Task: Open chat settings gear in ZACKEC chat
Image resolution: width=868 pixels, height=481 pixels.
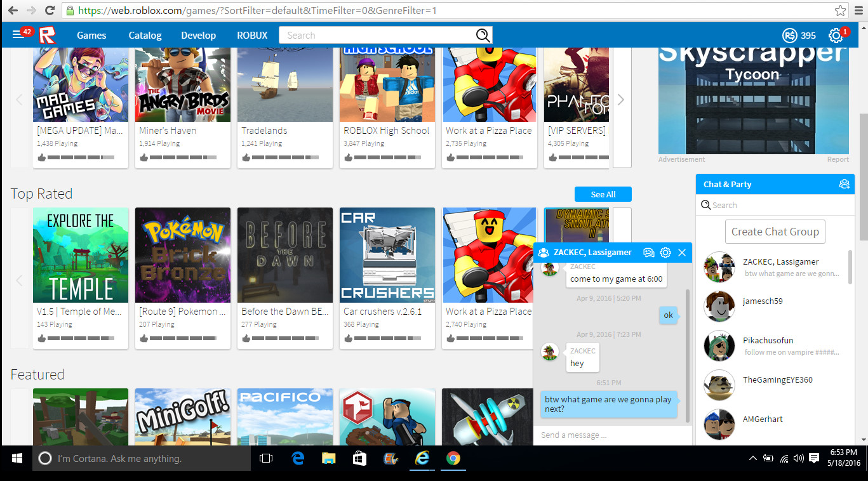Action: tap(665, 253)
